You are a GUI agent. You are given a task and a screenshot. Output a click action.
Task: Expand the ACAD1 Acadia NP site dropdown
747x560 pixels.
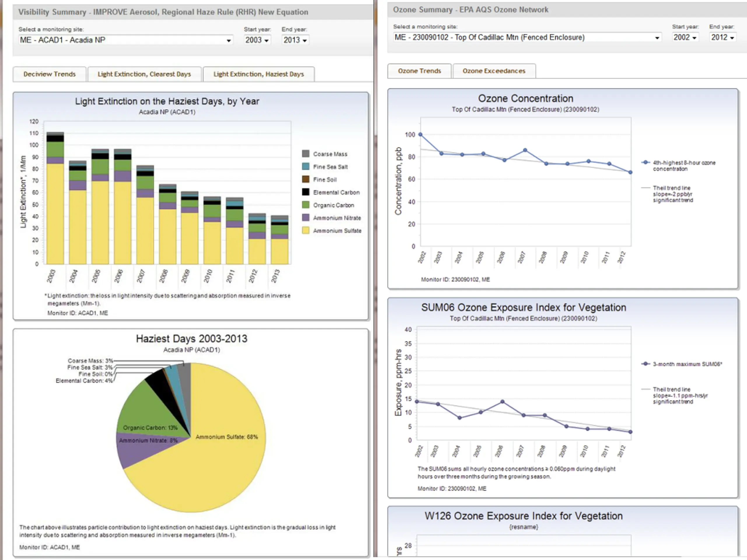coord(125,40)
